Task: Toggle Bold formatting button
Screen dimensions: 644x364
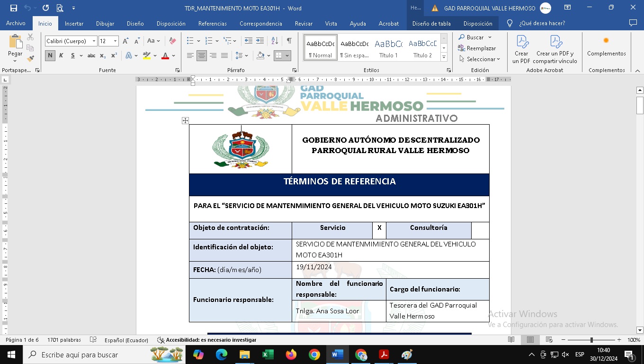Action: tap(50, 56)
